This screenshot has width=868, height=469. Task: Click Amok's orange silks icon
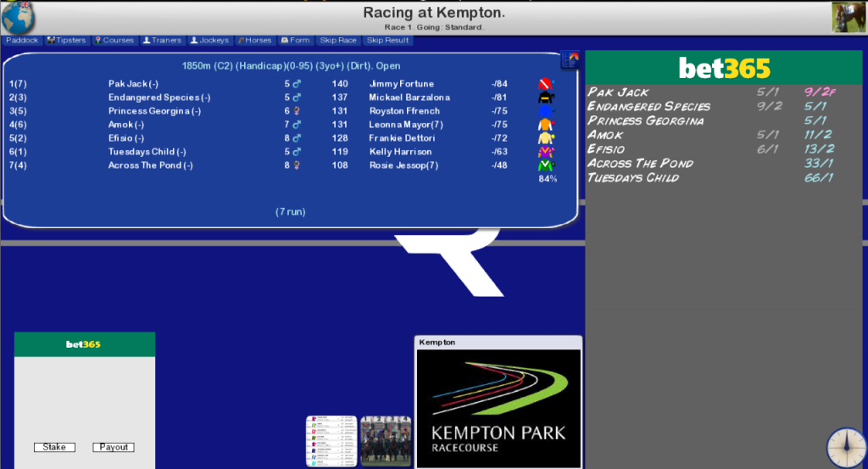(546, 125)
